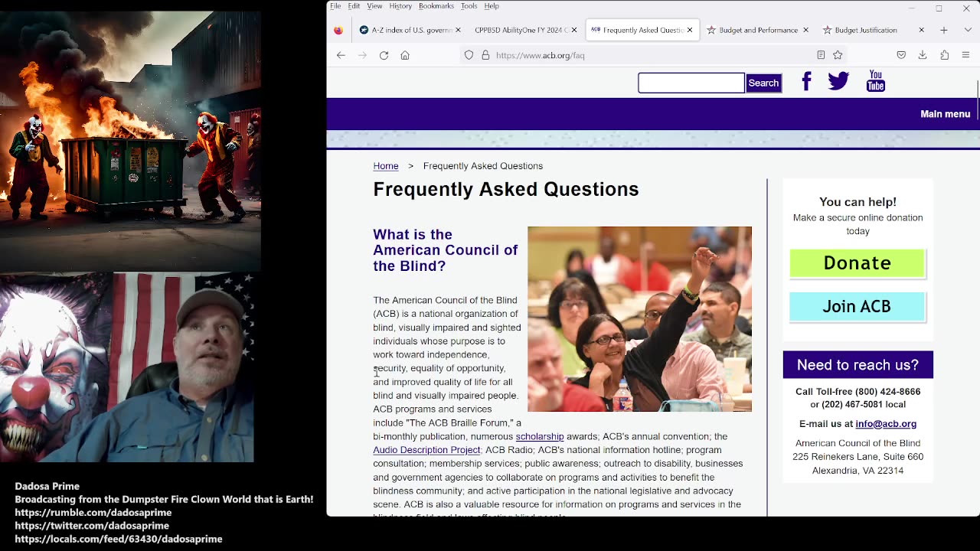
Task: Close the CPPBSD AbilityOne FY 2024 tab
Action: (x=574, y=30)
